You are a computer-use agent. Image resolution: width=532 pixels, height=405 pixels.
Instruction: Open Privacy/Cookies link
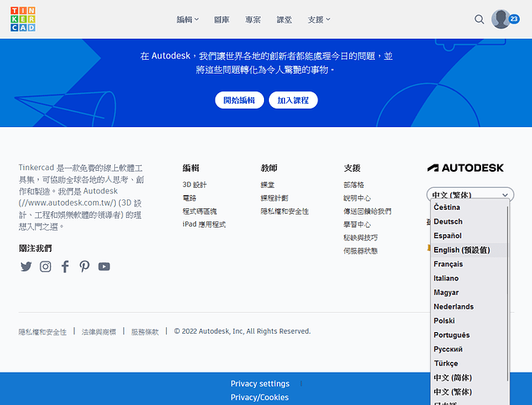pos(260,397)
